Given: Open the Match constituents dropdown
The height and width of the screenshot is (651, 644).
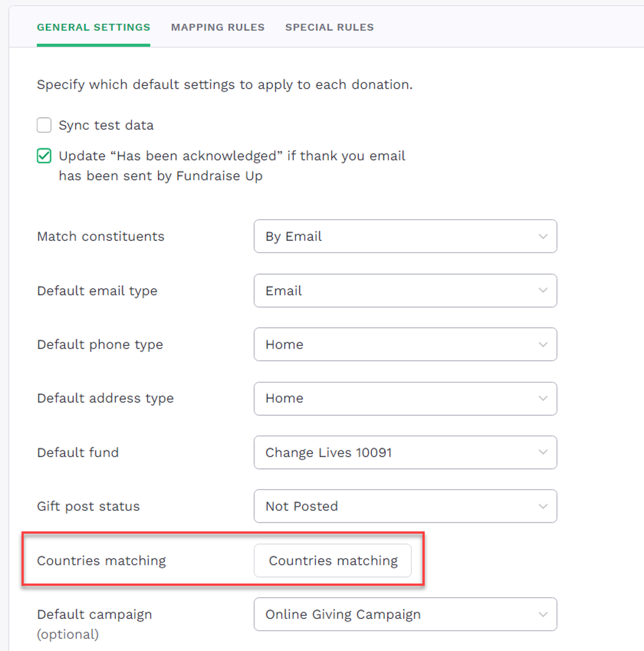Looking at the screenshot, I should [x=405, y=236].
